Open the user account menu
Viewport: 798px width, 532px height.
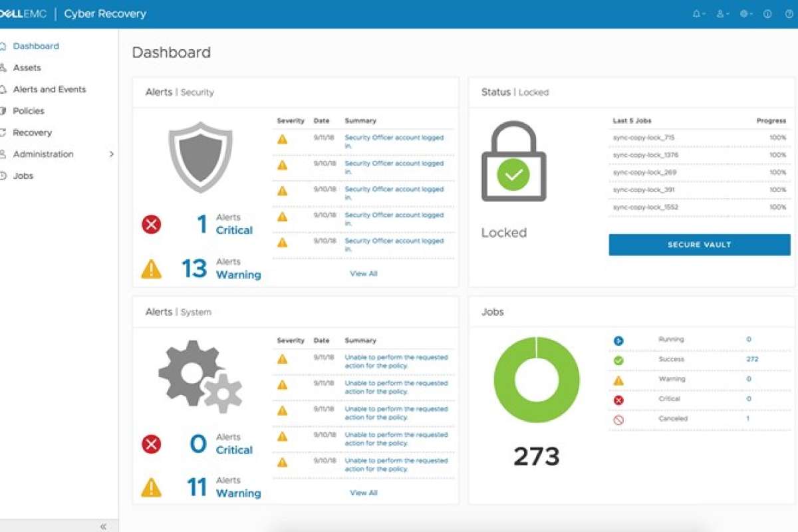coord(722,13)
